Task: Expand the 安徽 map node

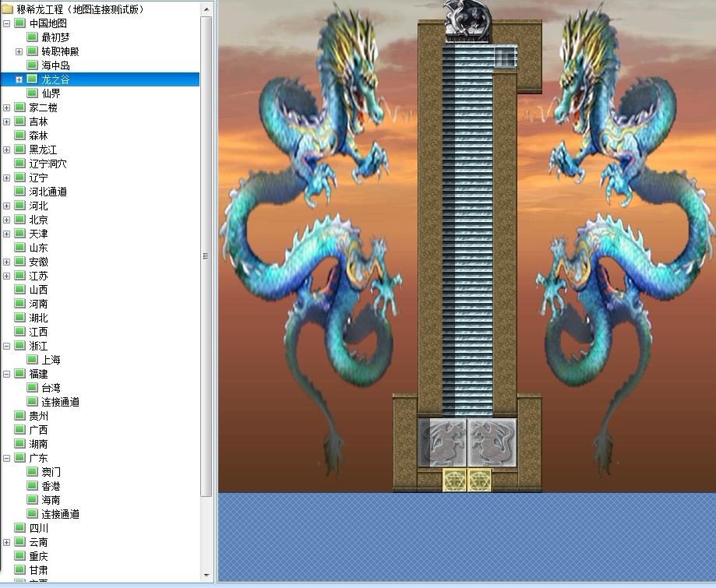Action: tap(6, 262)
